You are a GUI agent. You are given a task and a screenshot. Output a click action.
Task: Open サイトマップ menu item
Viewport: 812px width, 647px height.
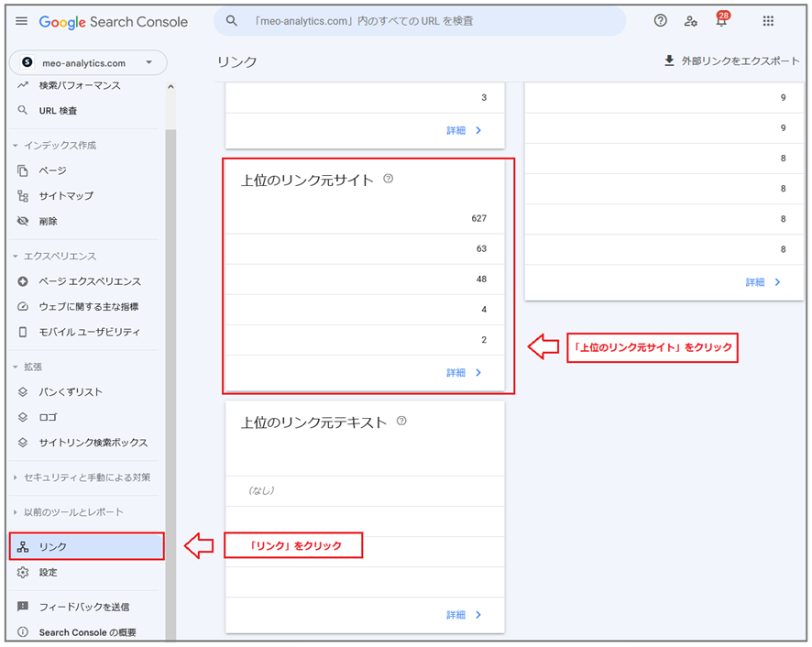[66, 196]
